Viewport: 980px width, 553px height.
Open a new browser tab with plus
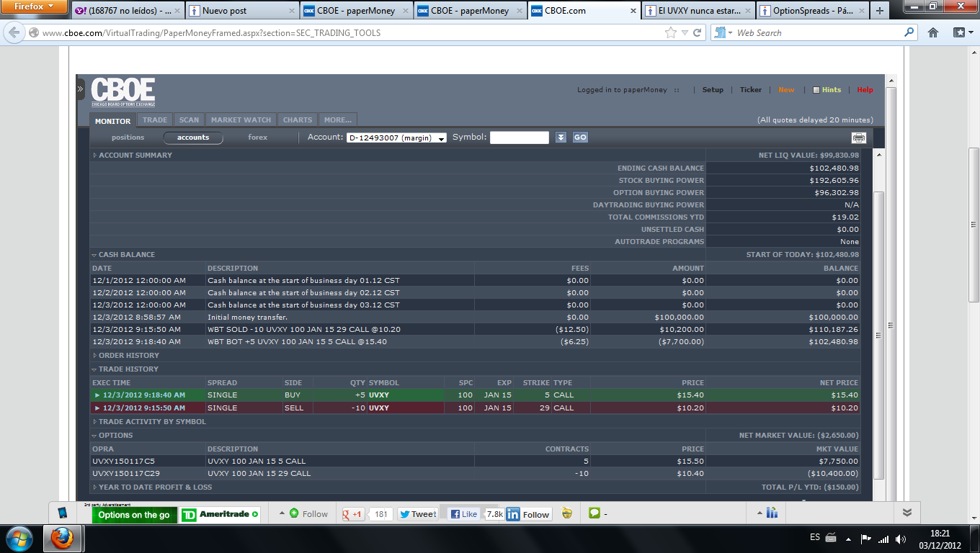879,11
